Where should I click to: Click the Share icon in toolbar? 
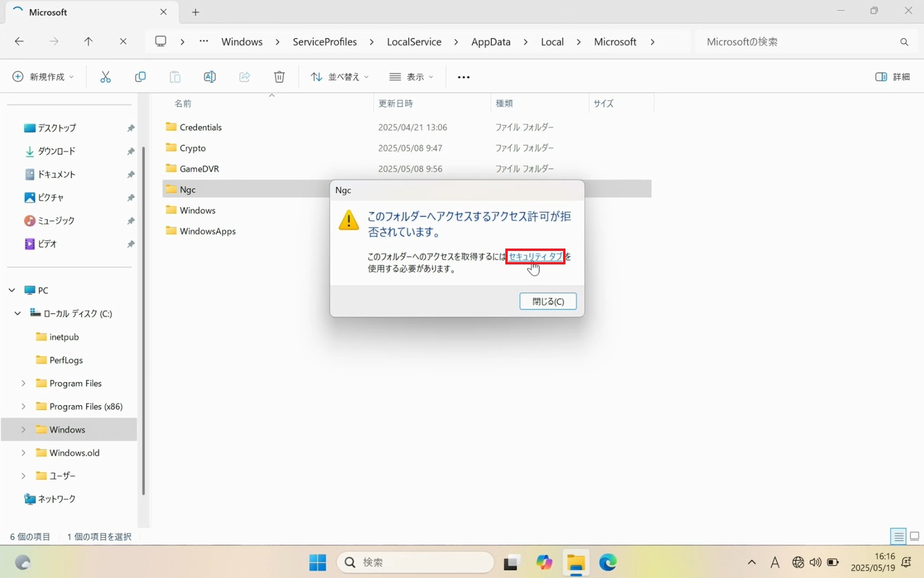[244, 77]
